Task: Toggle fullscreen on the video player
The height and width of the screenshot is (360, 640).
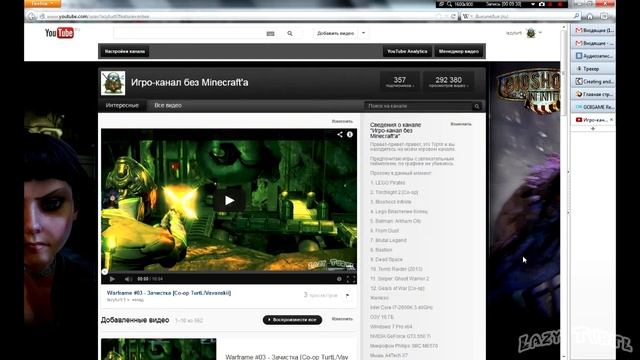Action: pos(351,279)
